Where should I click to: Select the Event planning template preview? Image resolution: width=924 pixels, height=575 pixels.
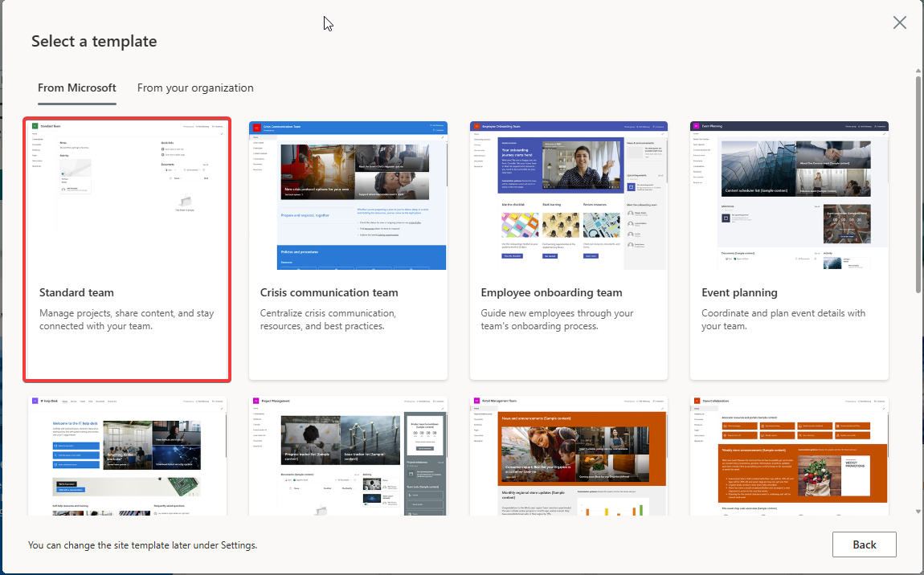click(x=789, y=196)
